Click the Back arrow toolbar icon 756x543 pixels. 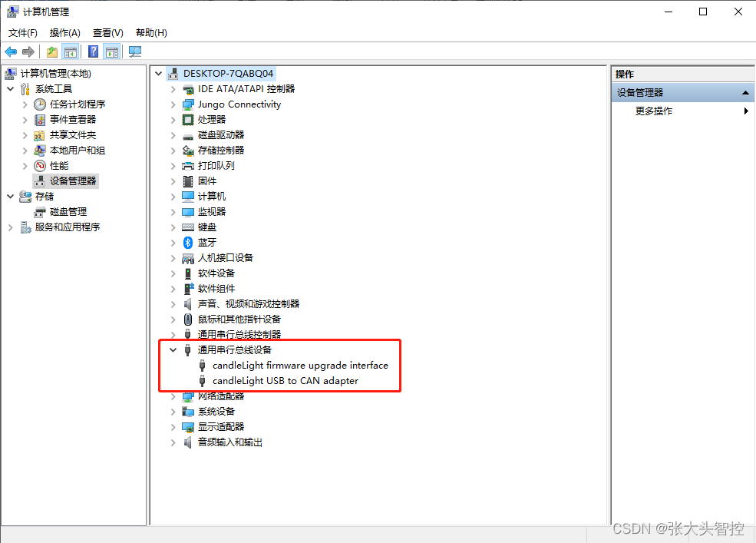pyautogui.click(x=11, y=51)
